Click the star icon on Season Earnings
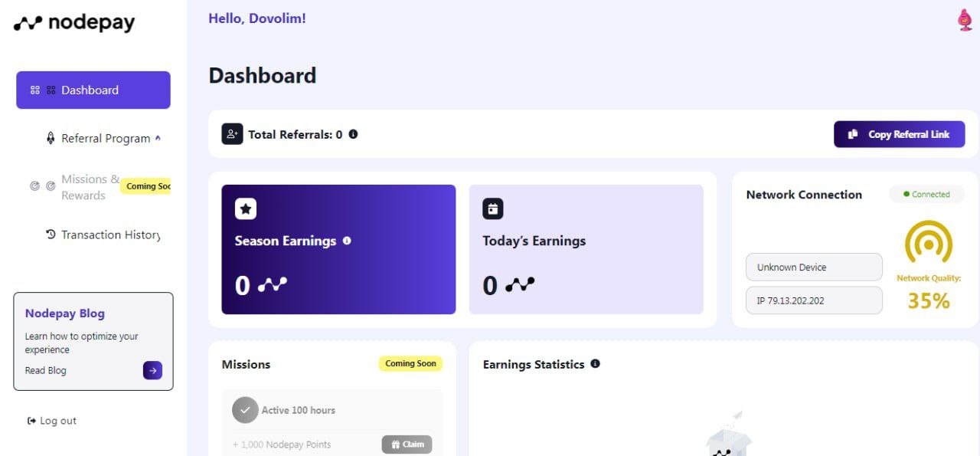This screenshot has height=456, width=980. click(x=246, y=208)
